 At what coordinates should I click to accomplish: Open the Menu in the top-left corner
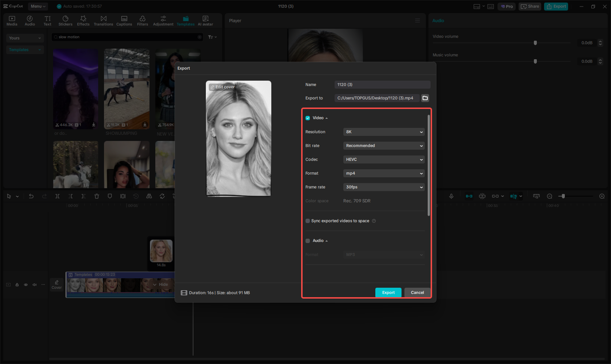point(38,6)
